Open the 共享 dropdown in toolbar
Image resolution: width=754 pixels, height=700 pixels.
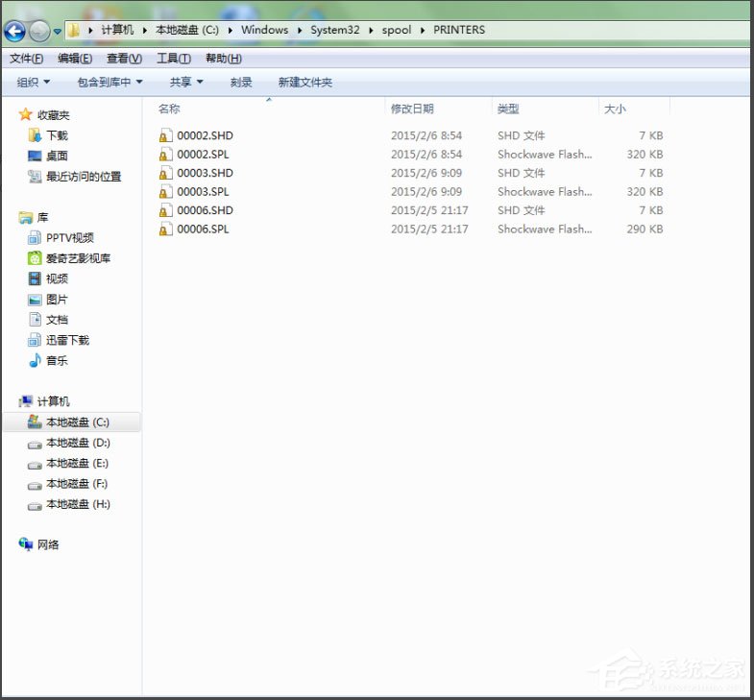pos(186,83)
